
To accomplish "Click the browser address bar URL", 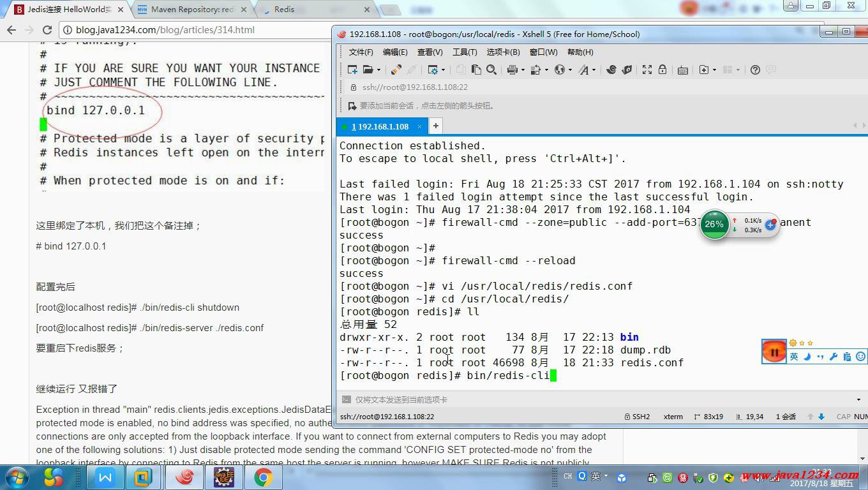I will pos(165,29).
